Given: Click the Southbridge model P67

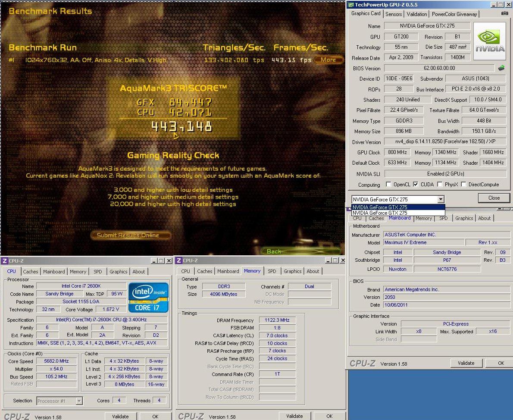Looking at the screenshot, I should [447, 260].
